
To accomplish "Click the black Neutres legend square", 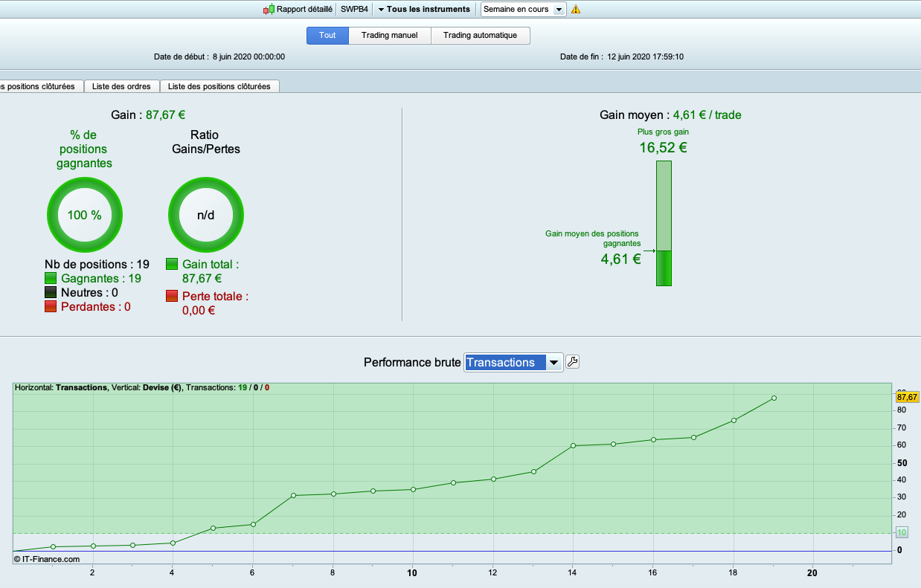I will pos(51,292).
